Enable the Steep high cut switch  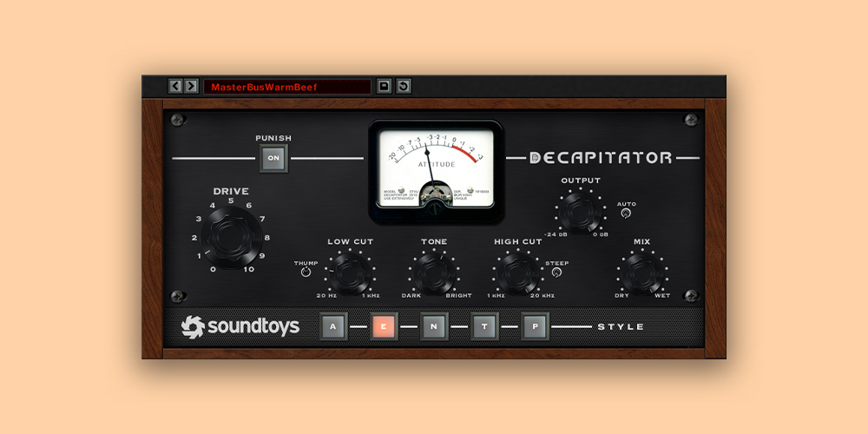(x=556, y=273)
